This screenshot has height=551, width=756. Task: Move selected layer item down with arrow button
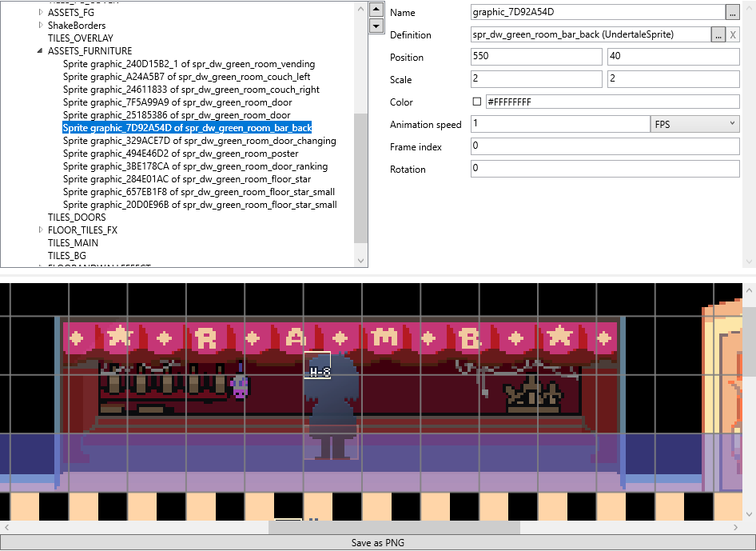[376, 26]
